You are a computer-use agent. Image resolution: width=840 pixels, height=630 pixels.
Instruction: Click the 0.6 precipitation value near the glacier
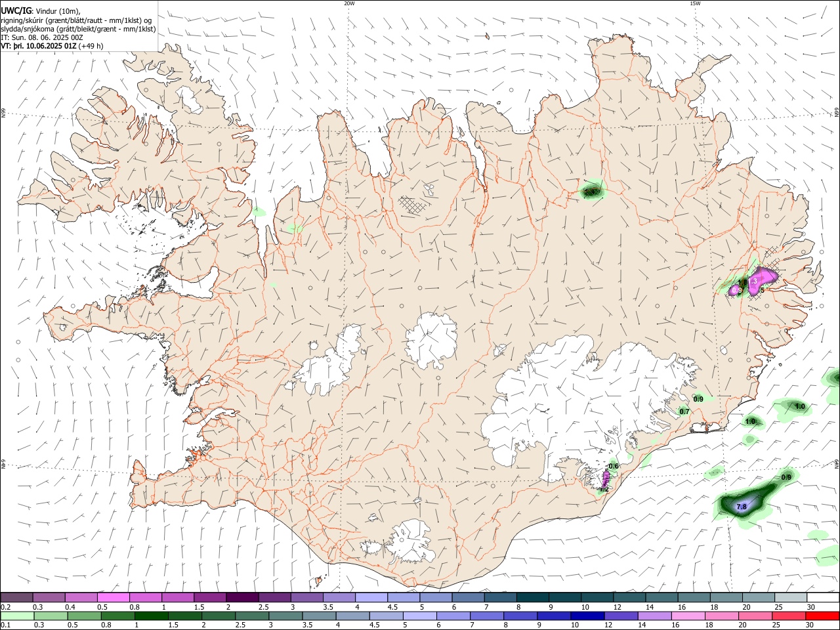tap(614, 467)
